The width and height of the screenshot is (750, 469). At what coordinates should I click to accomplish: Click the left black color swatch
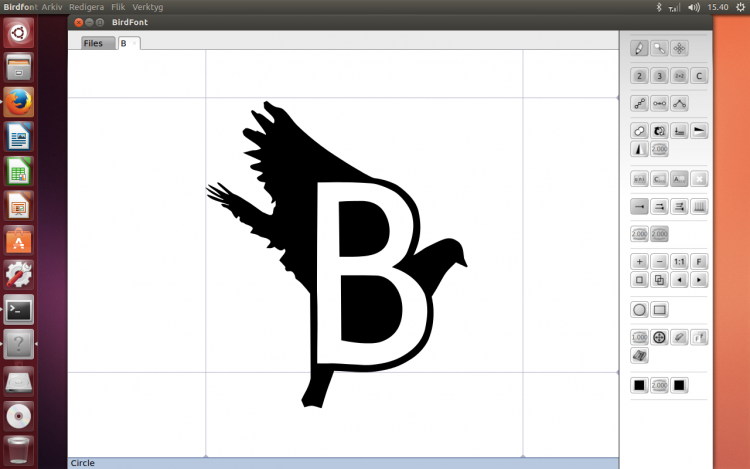point(639,385)
